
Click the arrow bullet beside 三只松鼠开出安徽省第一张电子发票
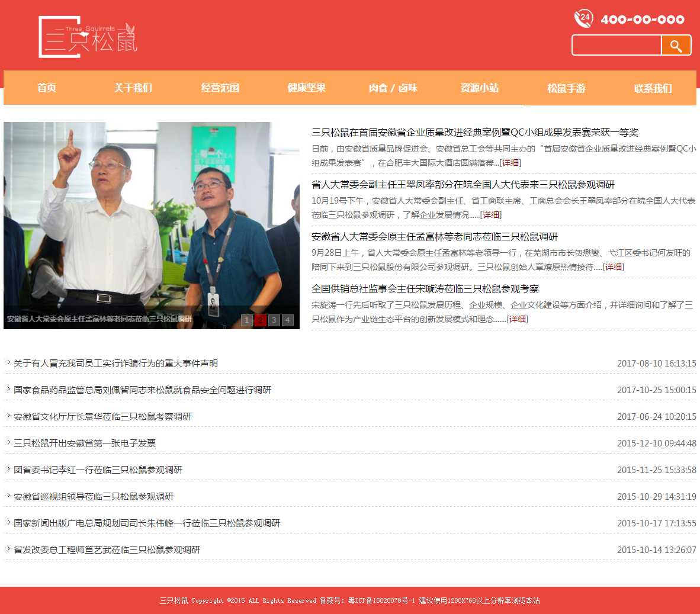[x=8, y=442]
